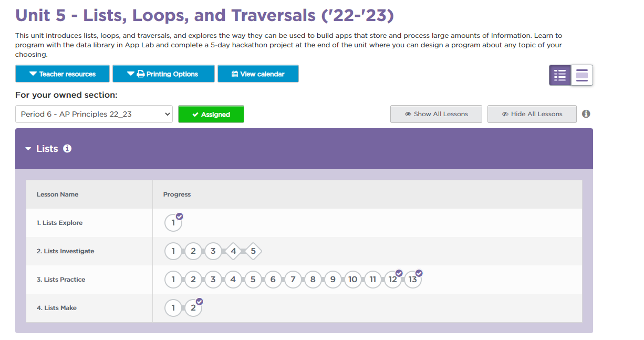This screenshot has width=644, height=340.
Task: Open diamond level 4 in Lists Investigate
Action: (x=233, y=251)
